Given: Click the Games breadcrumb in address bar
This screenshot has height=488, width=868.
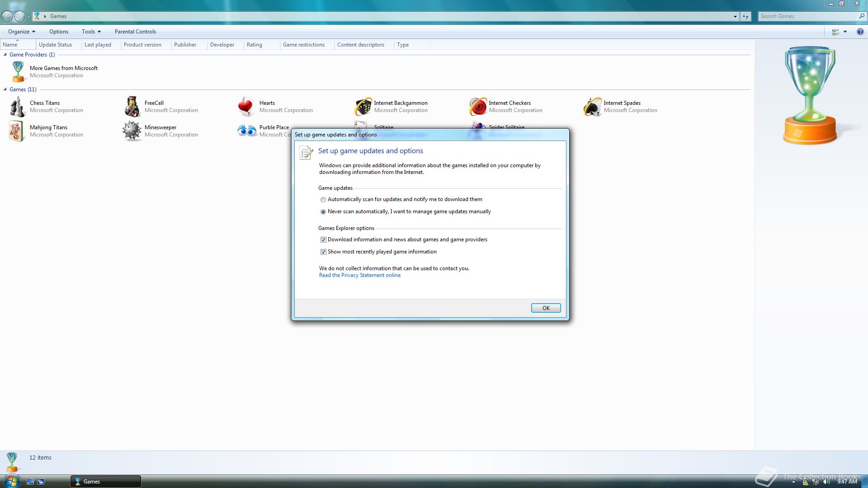Looking at the screenshot, I should pyautogui.click(x=58, y=16).
